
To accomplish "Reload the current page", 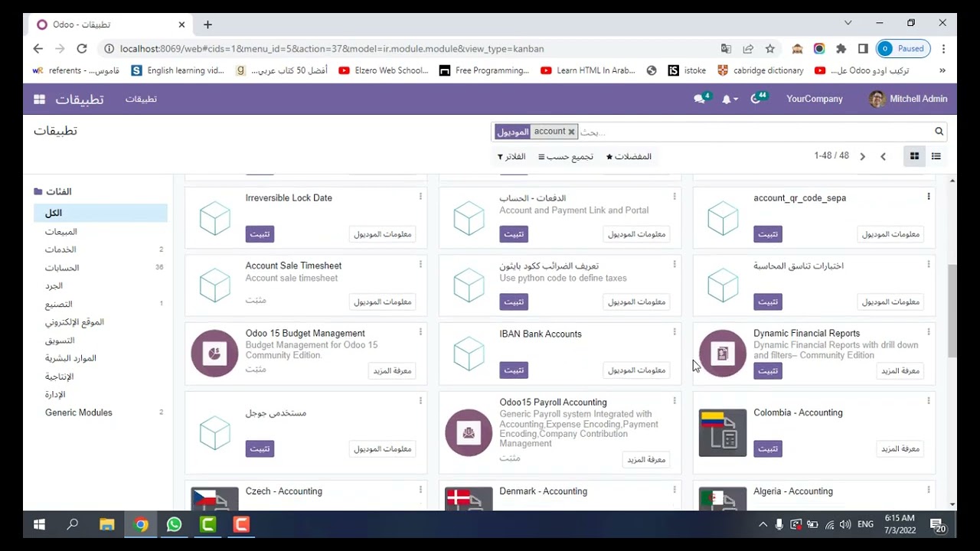I will click(x=82, y=48).
